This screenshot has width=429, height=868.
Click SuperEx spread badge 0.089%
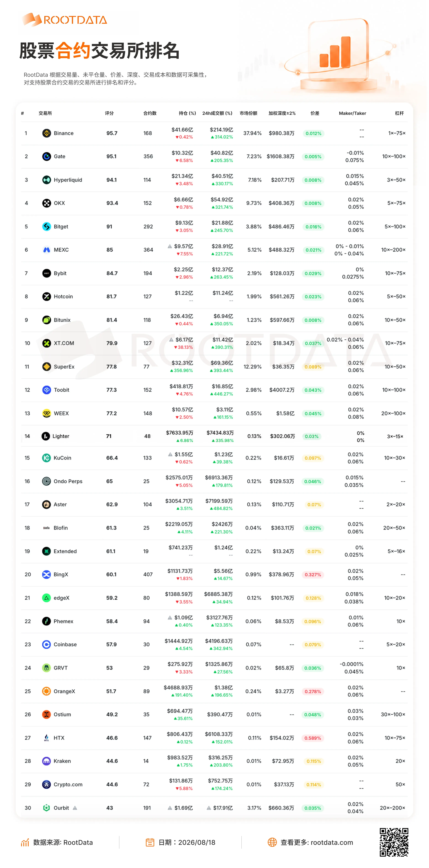tap(313, 367)
